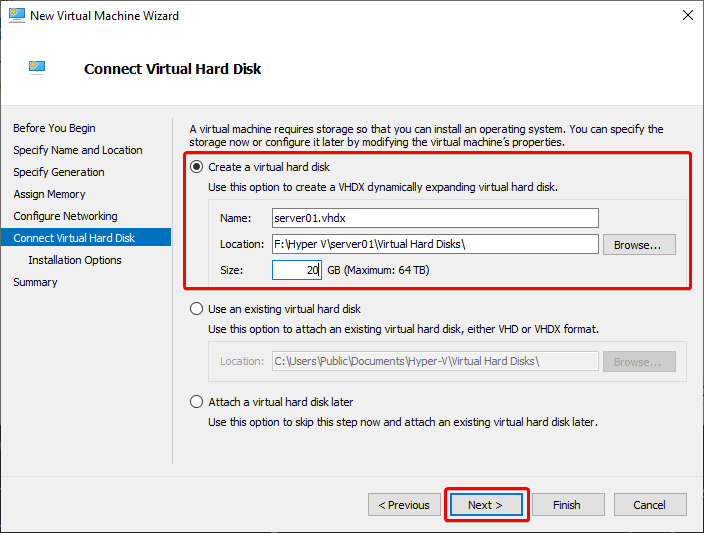Screen dimensions: 704x533
Task: Go back with the < Previous button
Action: click(404, 505)
